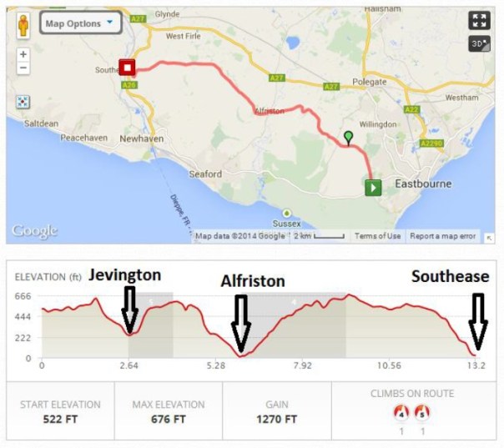Image resolution: width=504 pixels, height=448 pixels.
Task: Click the green pin waypoint on route
Action: pyautogui.click(x=348, y=137)
